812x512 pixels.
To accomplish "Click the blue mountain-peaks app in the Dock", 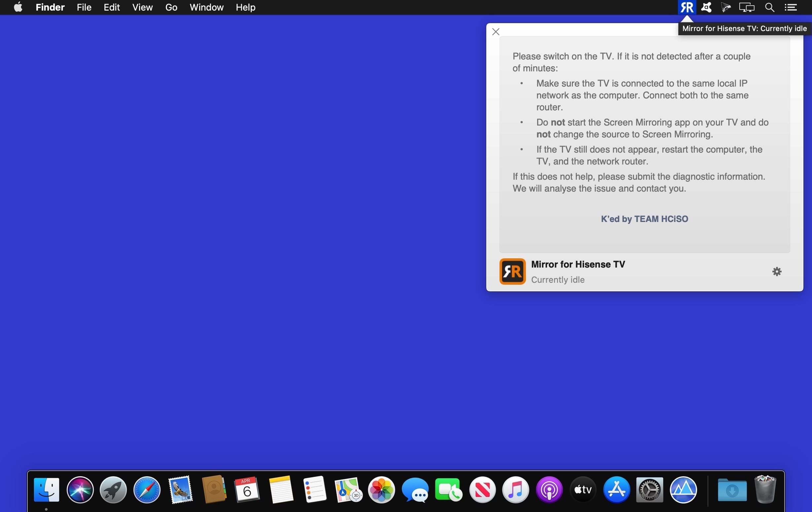I will (683, 490).
